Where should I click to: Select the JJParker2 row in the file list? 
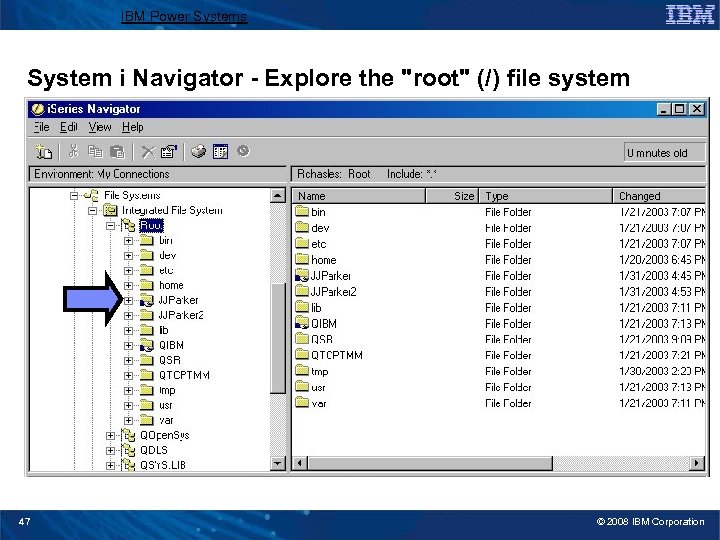(x=500, y=292)
